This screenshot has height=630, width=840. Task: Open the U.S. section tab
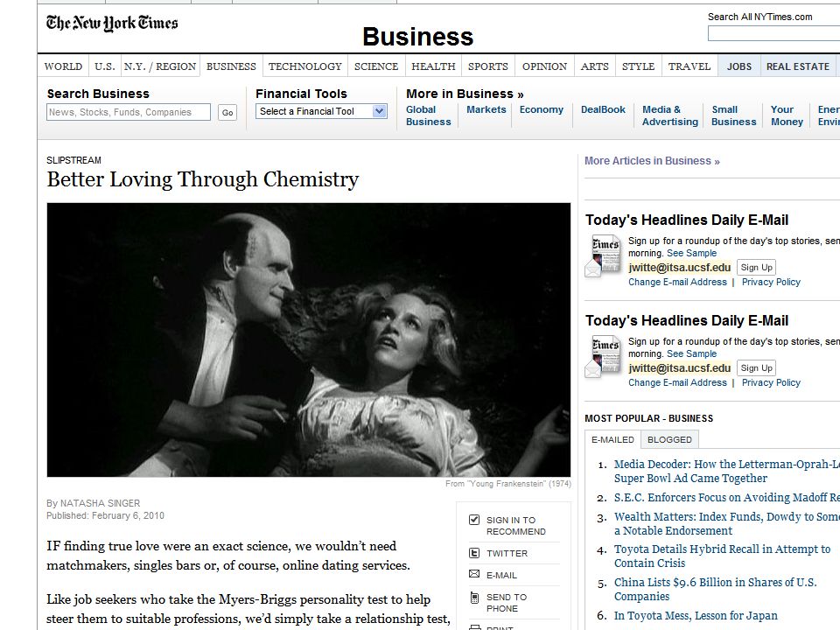pyautogui.click(x=104, y=66)
